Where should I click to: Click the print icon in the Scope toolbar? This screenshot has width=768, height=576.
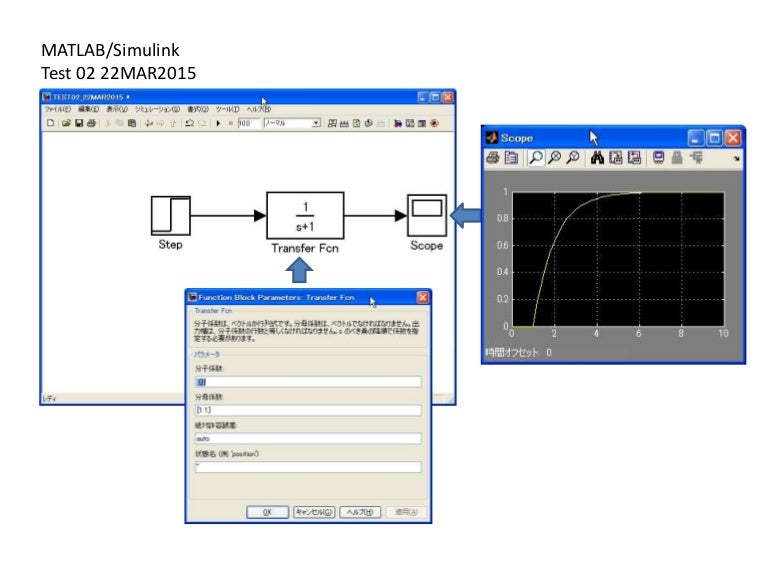492,158
